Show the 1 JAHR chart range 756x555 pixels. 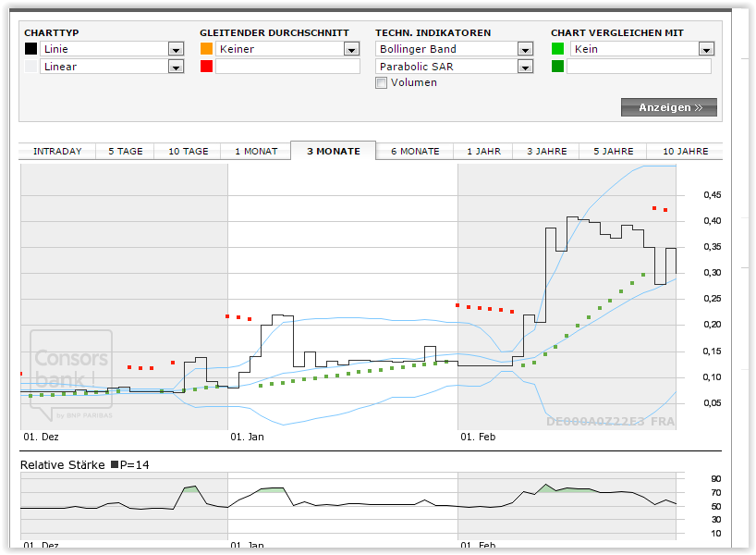pos(483,151)
